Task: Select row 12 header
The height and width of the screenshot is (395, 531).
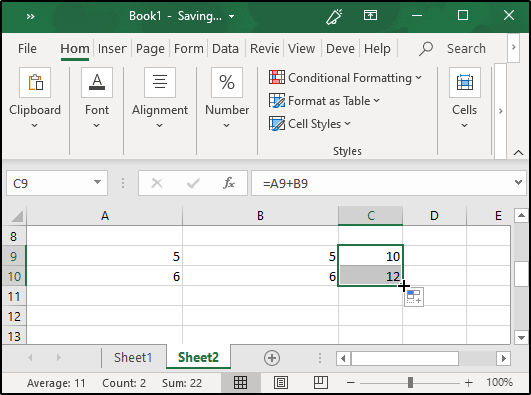Action: click(x=14, y=316)
